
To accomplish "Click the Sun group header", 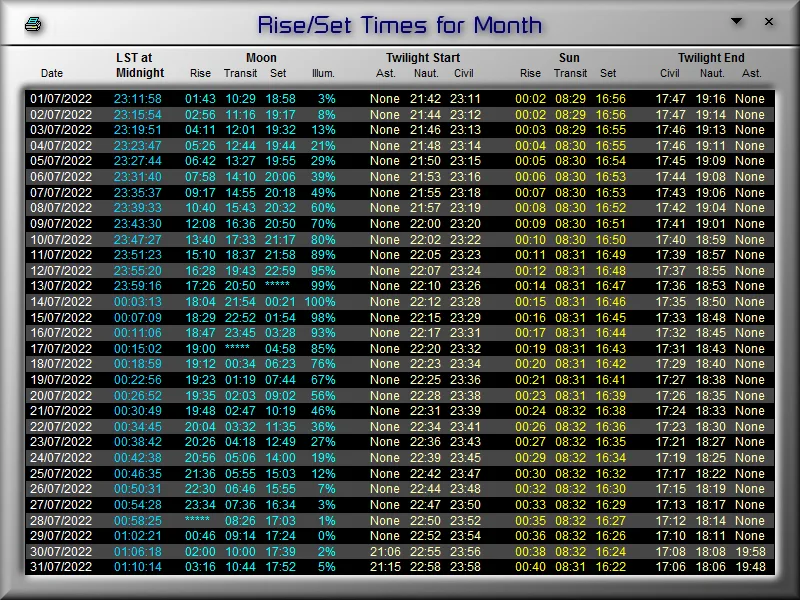I will [x=569, y=58].
